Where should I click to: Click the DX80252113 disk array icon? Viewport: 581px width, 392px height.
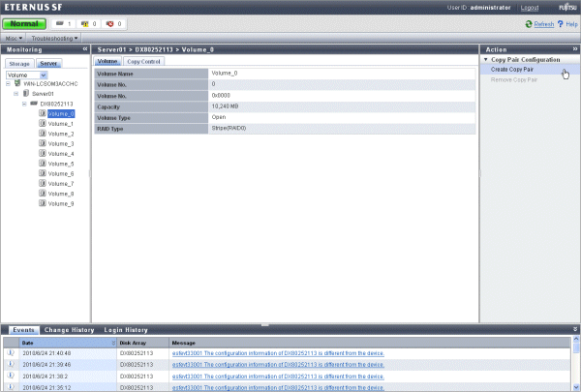34,104
